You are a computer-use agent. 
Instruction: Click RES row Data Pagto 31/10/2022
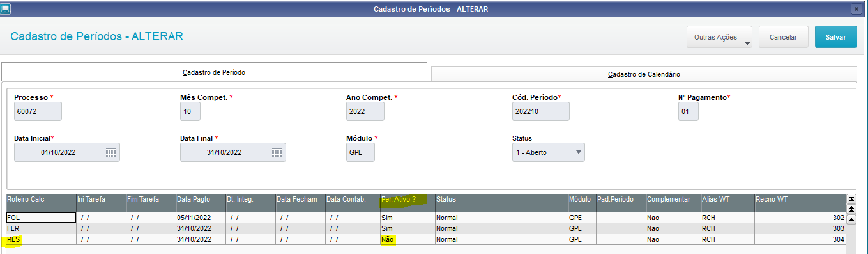coord(201,239)
